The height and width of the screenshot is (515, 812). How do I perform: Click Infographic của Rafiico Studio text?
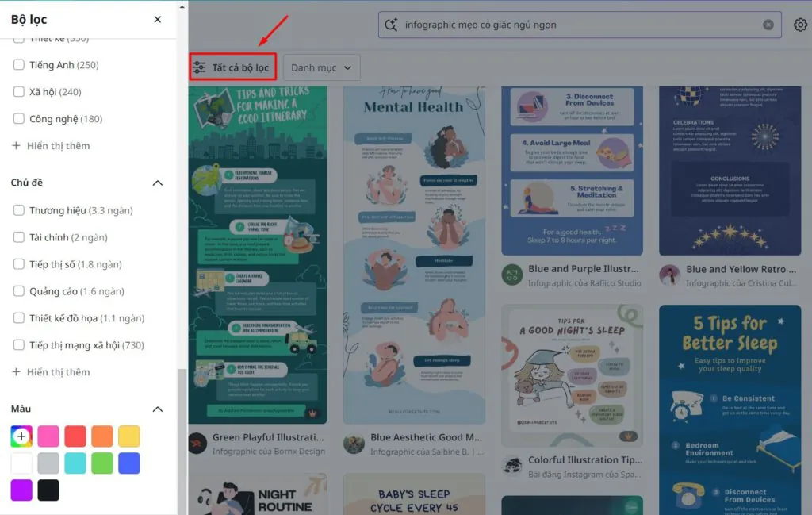pyautogui.click(x=584, y=283)
